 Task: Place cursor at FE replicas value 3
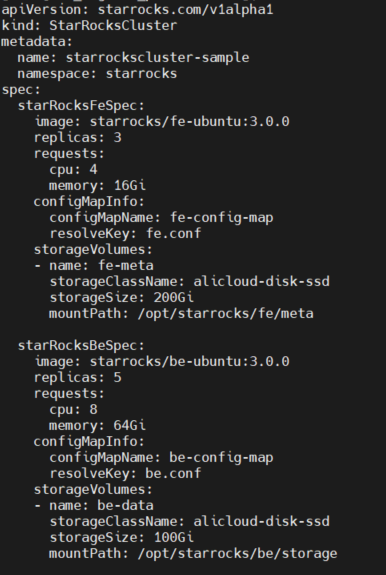coord(117,138)
